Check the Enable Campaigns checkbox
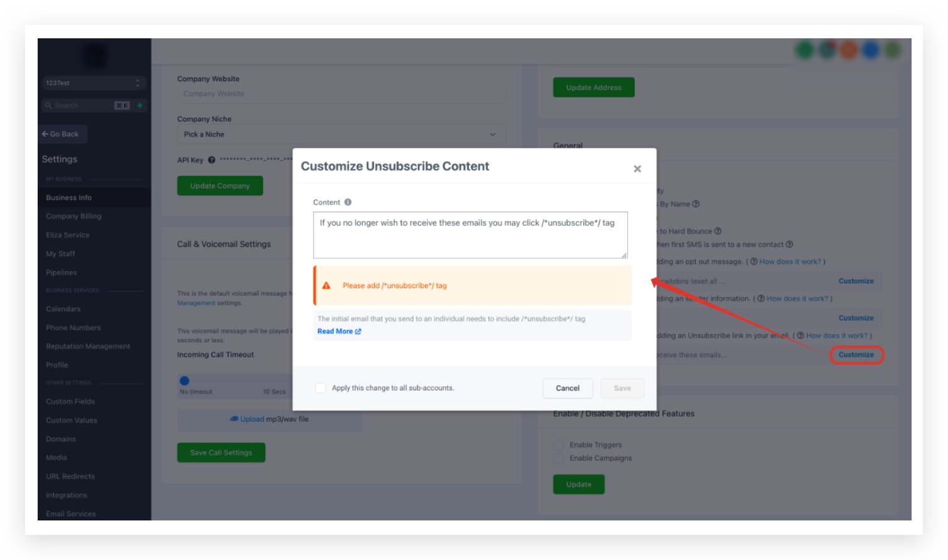This screenshot has height=560, width=948. [559, 458]
